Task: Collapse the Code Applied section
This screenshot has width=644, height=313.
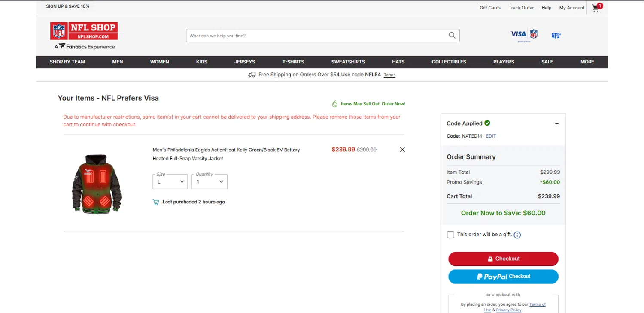Action: pyautogui.click(x=557, y=123)
